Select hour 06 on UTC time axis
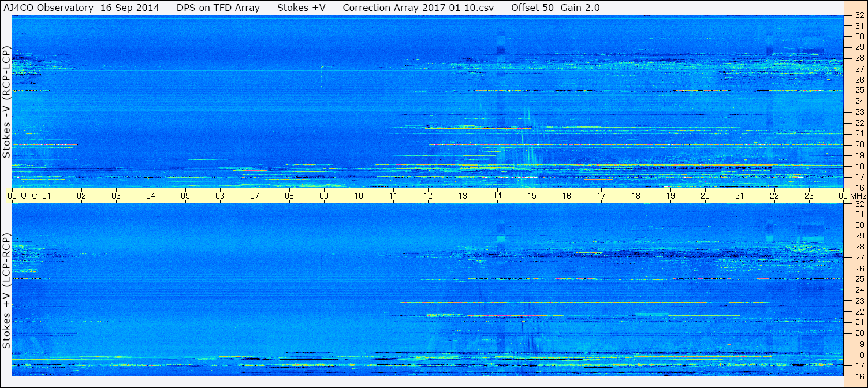Viewport: 868px width, 388px height. point(219,196)
